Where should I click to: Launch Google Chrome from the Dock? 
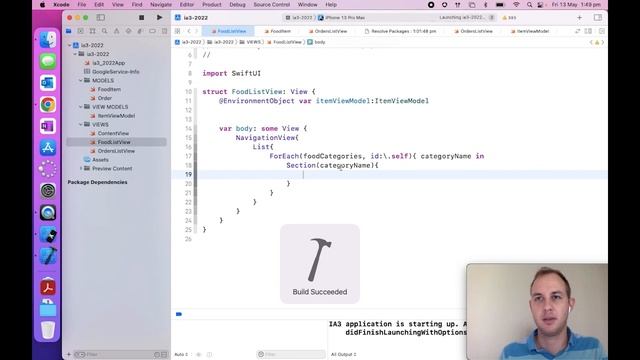(48, 104)
